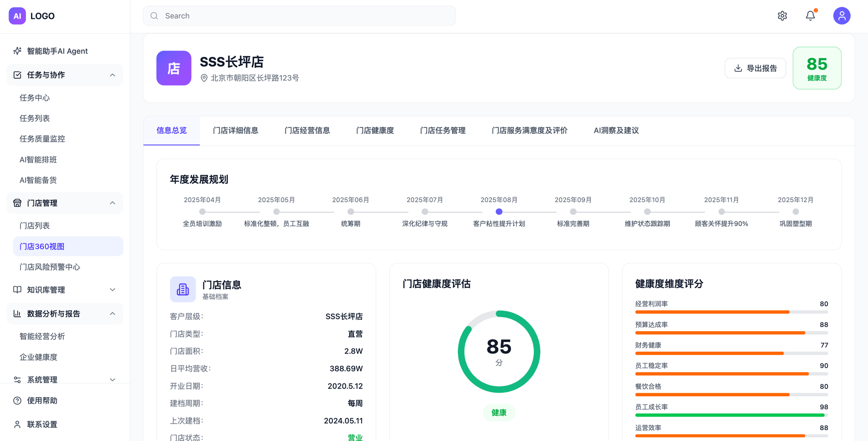868x441 pixels.
Task: Click the store icon beside 门店管理
Action: coord(17,203)
